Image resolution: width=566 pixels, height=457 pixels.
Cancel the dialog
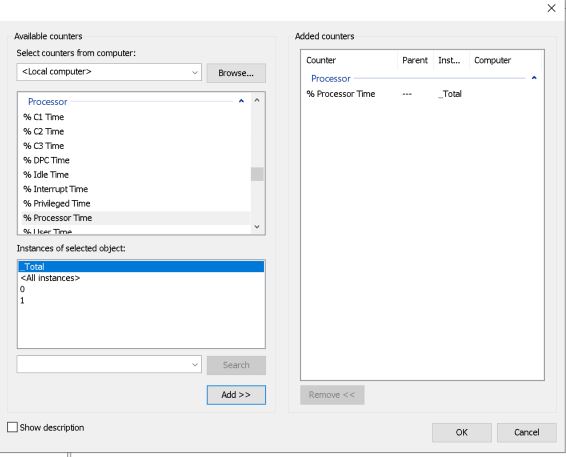point(527,432)
